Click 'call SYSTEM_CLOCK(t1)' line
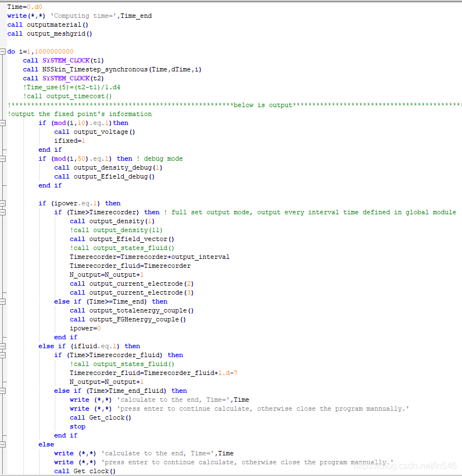The height and width of the screenshot is (476, 462). (x=64, y=60)
